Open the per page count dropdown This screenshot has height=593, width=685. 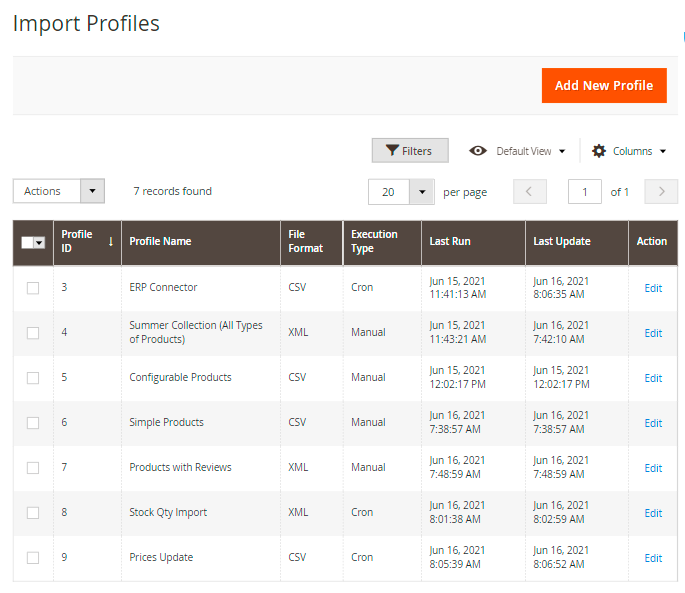[422, 192]
